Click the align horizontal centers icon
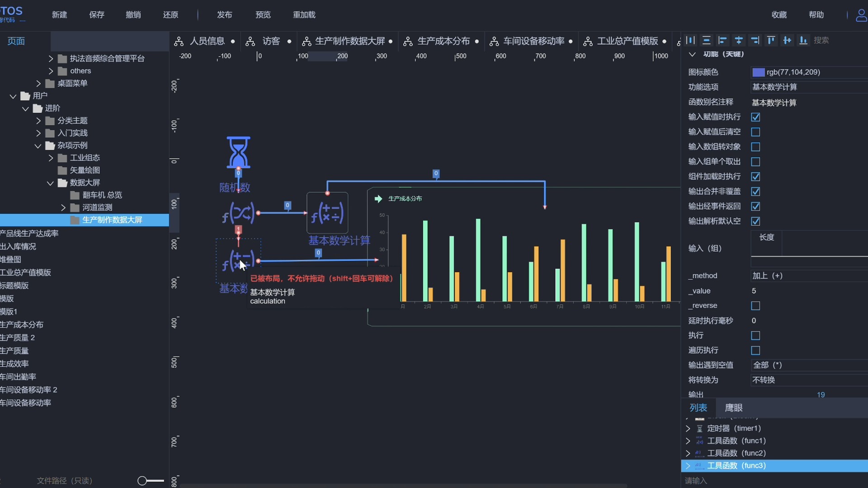Viewport: 868px width, 488px height. pyautogui.click(x=739, y=40)
